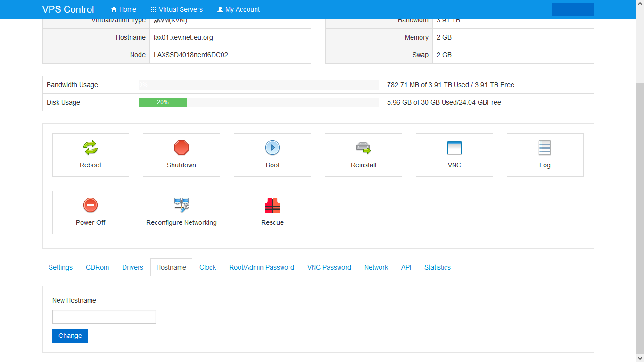The width and height of the screenshot is (644, 362).
Task: Click the Reconfigure Networking icon
Action: pos(181,206)
